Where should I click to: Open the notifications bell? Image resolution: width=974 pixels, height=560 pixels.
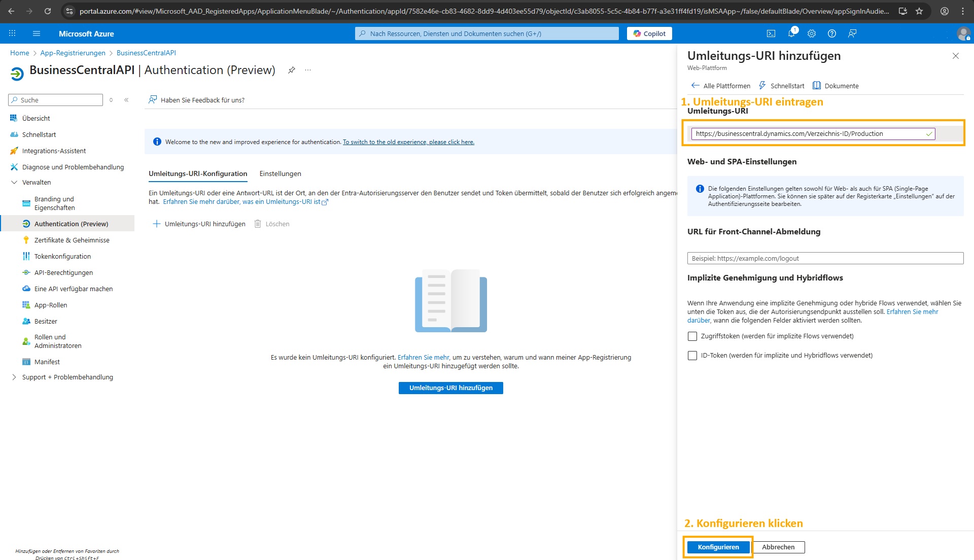[x=791, y=33]
